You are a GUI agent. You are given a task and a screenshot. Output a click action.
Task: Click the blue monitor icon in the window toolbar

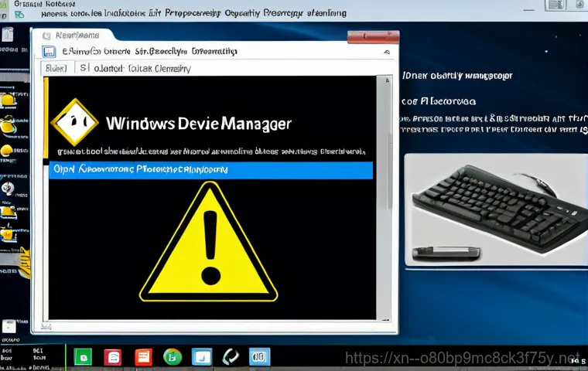(49, 52)
